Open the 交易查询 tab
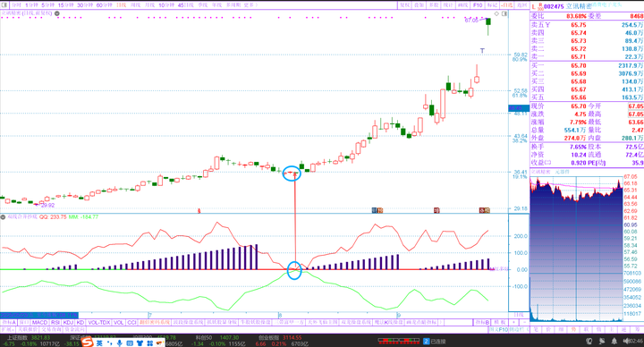The image size is (644, 347). (51, 329)
